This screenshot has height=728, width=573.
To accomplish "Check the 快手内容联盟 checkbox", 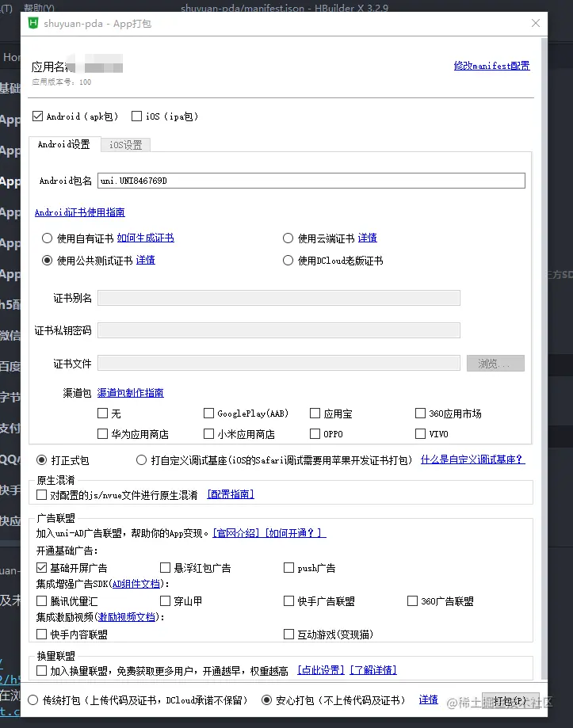I will (41, 634).
